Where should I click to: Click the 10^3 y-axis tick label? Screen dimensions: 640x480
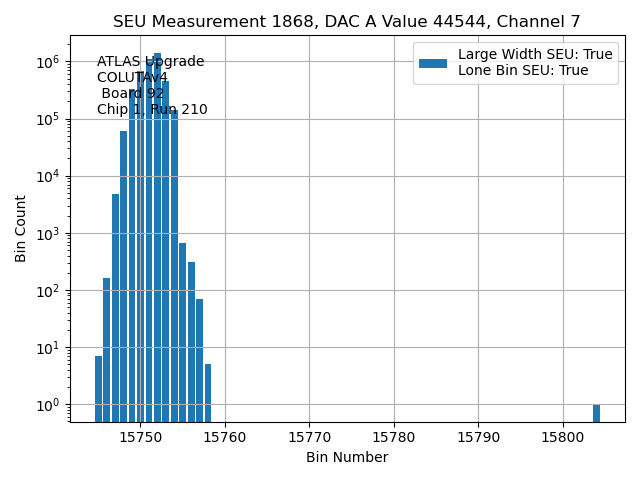(x=48, y=234)
